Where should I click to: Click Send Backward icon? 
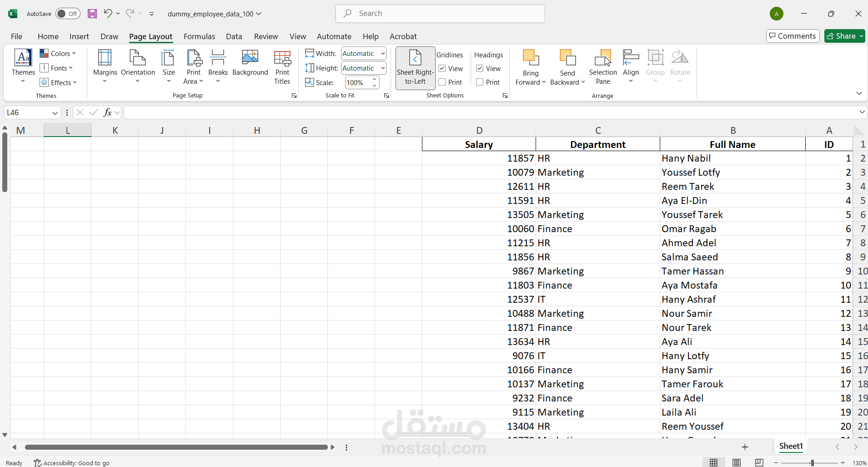pos(567,58)
